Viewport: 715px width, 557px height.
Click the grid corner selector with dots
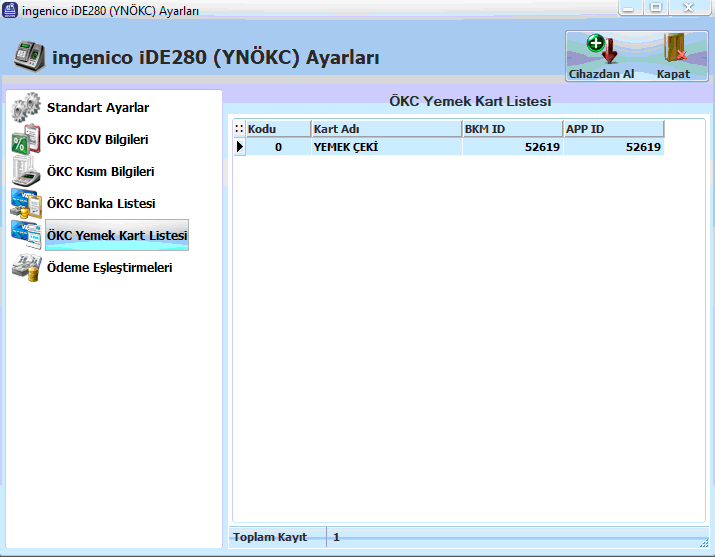tap(239, 129)
